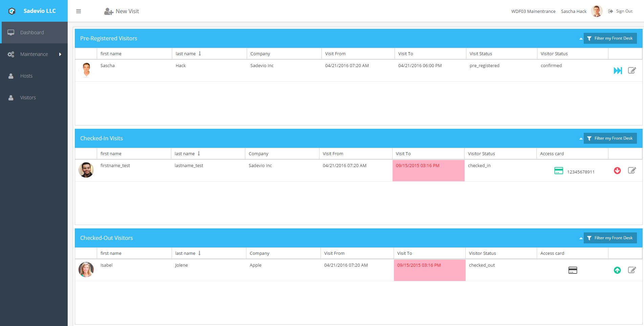Toggle Filter my Front Desk for Checked-In Visits
Screen dimensions: 644x326
click(610, 138)
